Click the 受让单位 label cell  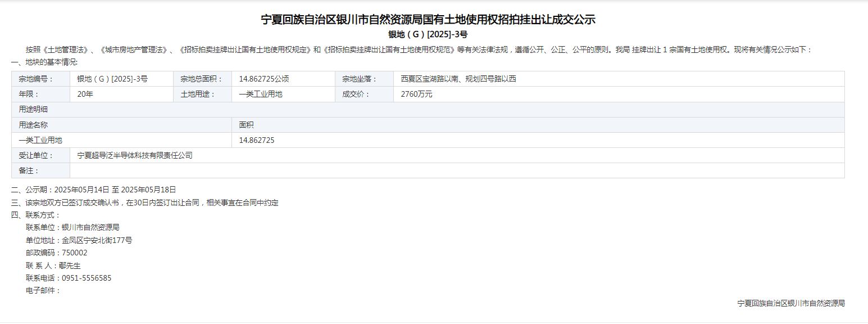pos(40,155)
